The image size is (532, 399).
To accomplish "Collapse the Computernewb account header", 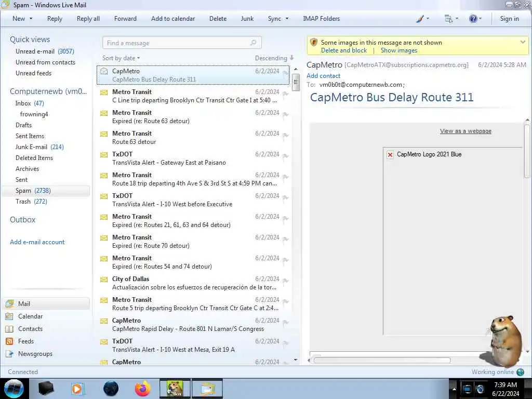I will pyautogui.click(x=48, y=91).
